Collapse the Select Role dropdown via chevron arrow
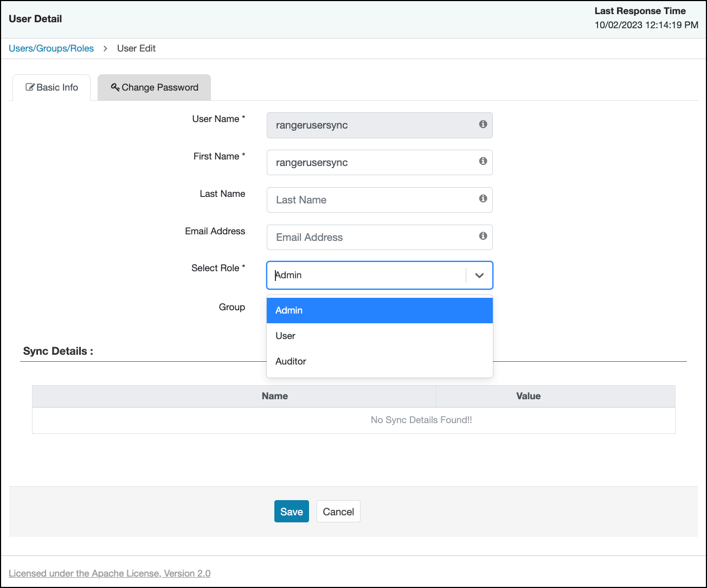Viewport: 707px width, 588px height. (x=479, y=276)
